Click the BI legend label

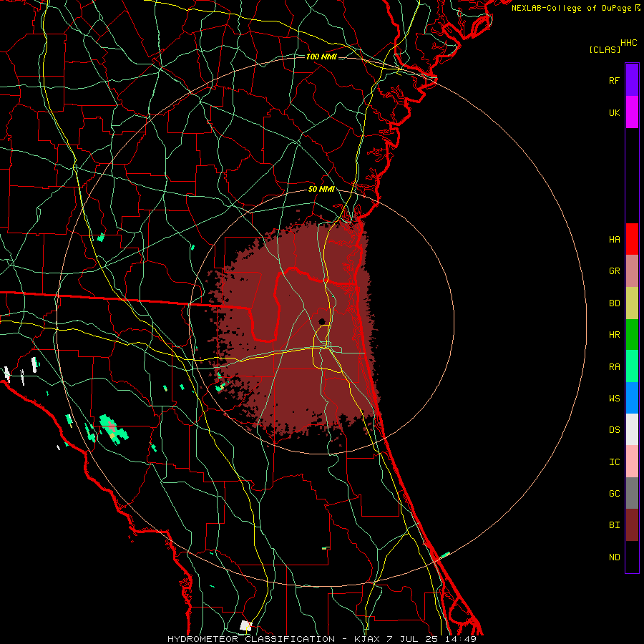614,525
